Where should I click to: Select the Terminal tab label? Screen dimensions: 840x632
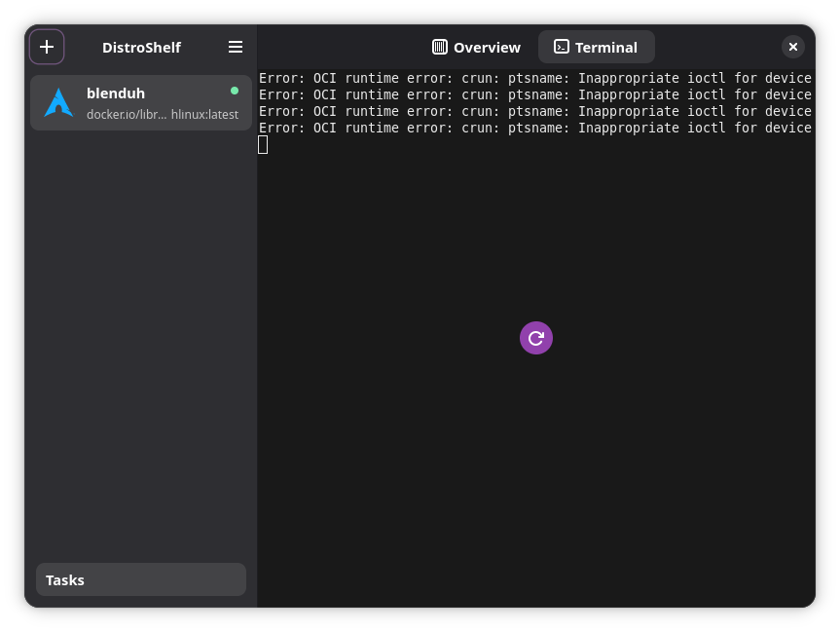click(605, 47)
